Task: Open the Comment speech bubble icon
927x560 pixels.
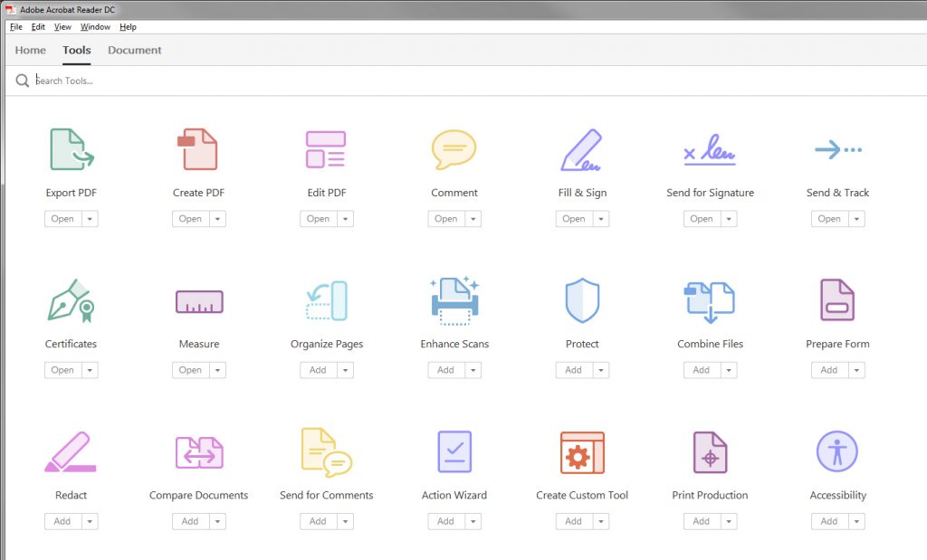Action: (454, 150)
